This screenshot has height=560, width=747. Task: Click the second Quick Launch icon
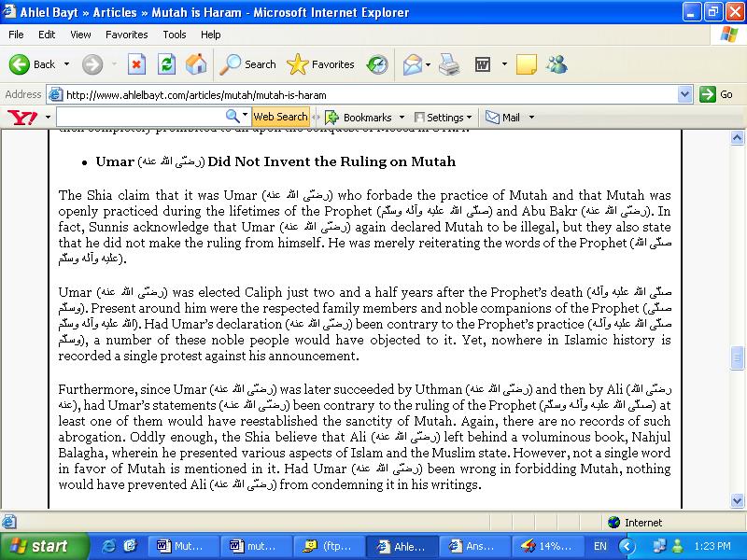tap(130, 546)
